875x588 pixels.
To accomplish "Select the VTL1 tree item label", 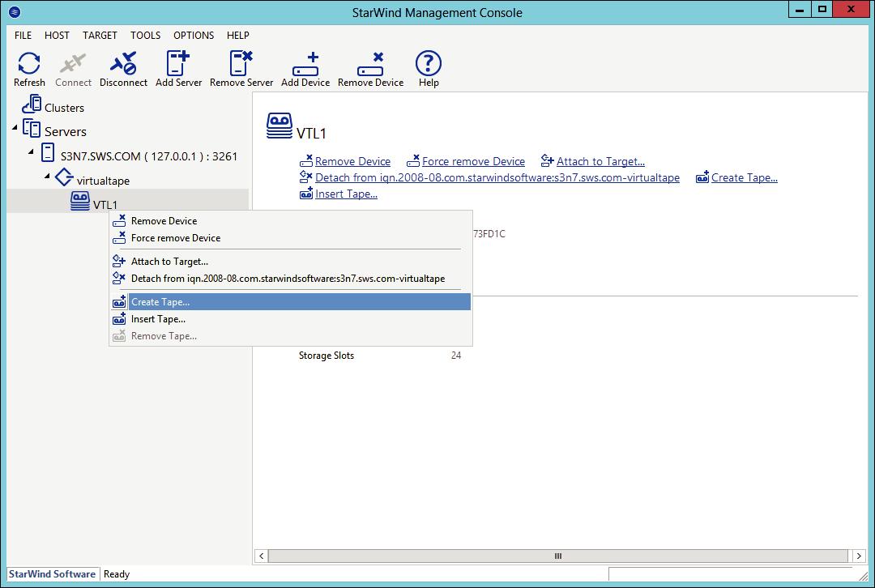I will 105,205.
